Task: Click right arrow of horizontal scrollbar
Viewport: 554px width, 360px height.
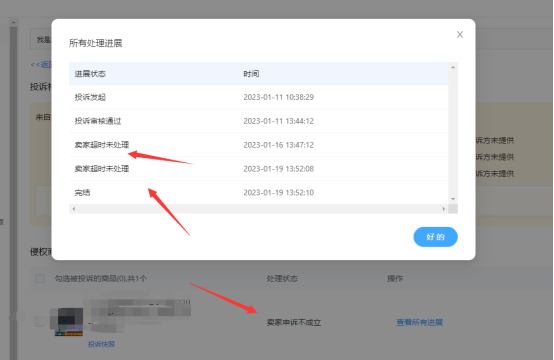Action: tap(444, 209)
